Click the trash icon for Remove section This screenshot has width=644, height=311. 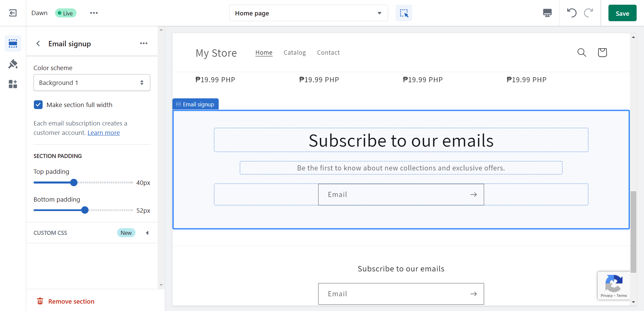coord(40,301)
